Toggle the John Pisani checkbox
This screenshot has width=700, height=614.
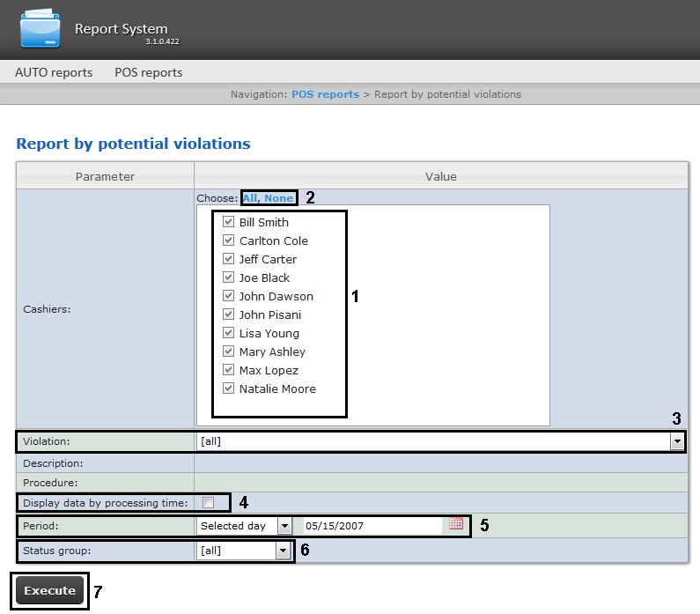pyautogui.click(x=228, y=314)
